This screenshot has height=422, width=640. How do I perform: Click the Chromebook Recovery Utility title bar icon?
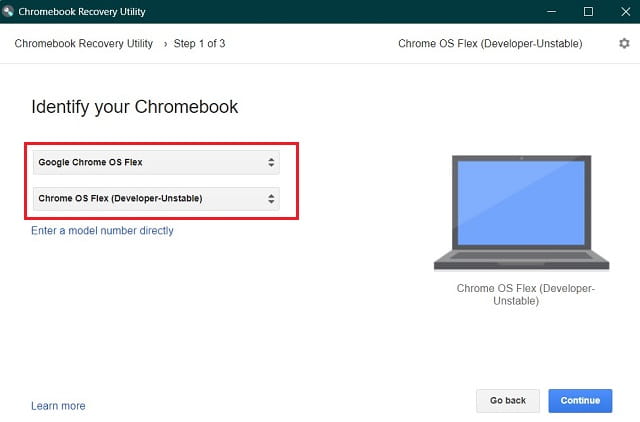tap(8, 11)
